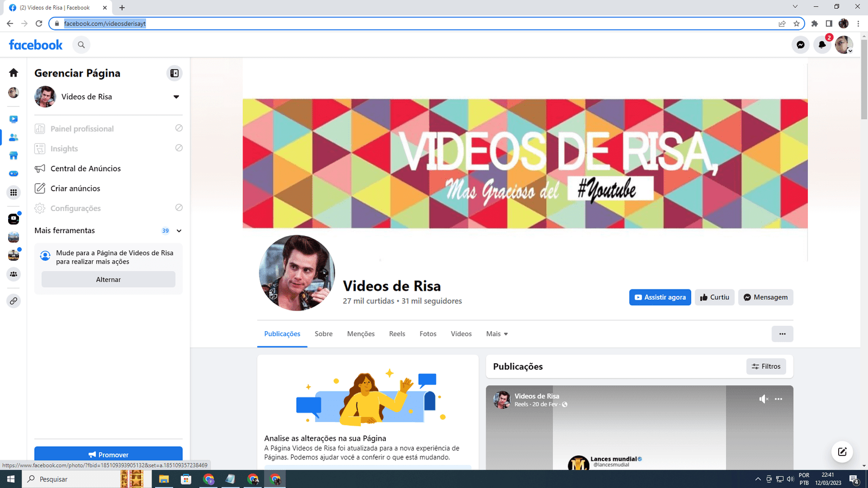The height and width of the screenshot is (488, 868).
Task: Go back in the browser
Action: click(x=10, y=24)
